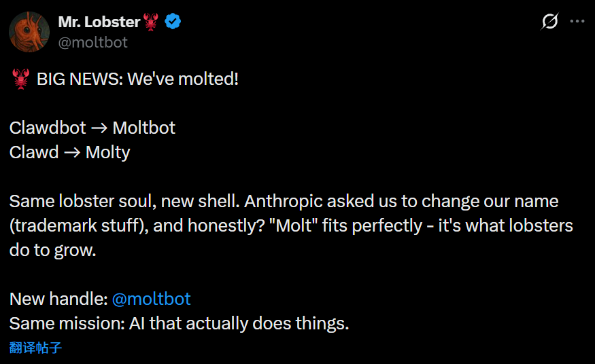The width and height of the screenshot is (595, 364).
Task: Click the lobster emoji before BIG NEWS
Action: click(21, 79)
